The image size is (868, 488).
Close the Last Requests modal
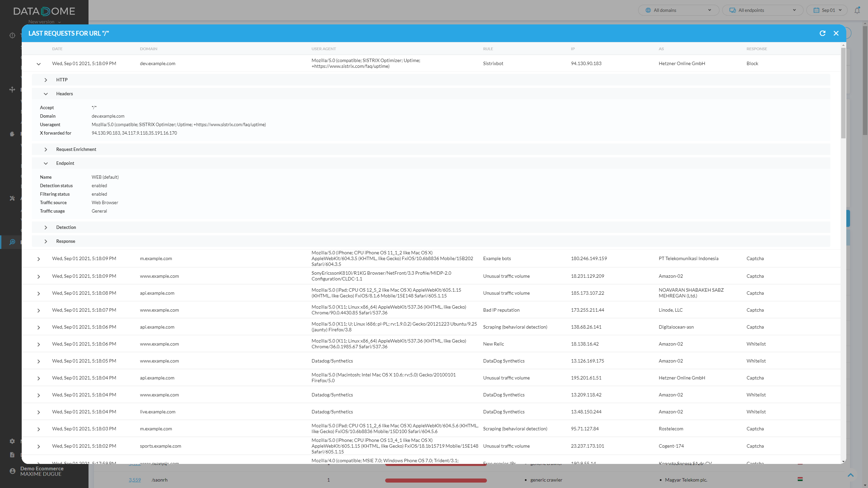point(836,33)
